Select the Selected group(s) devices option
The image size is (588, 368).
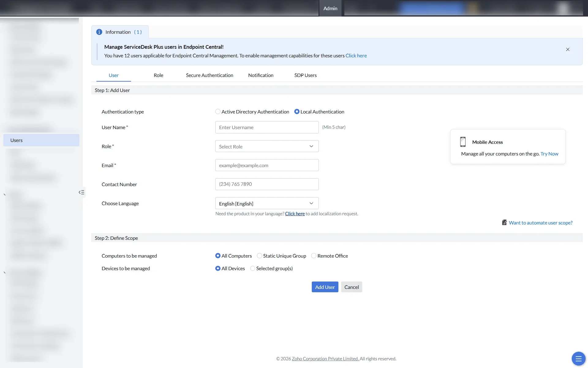pos(253,268)
